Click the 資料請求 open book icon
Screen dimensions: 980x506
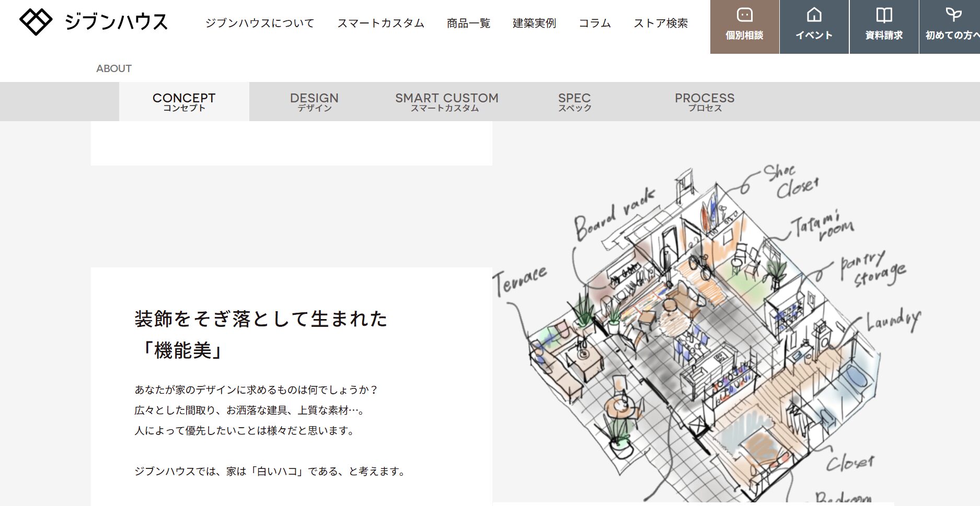coord(884,15)
